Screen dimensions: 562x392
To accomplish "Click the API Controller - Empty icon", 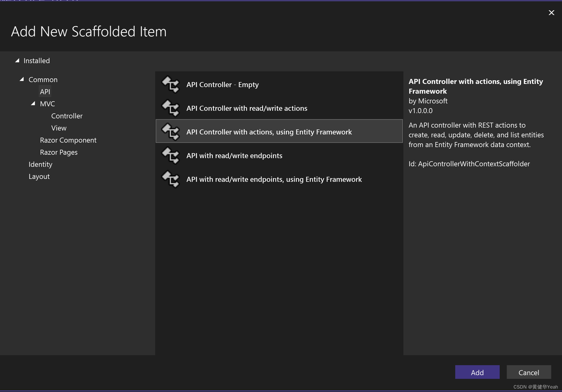I will click(x=171, y=84).
